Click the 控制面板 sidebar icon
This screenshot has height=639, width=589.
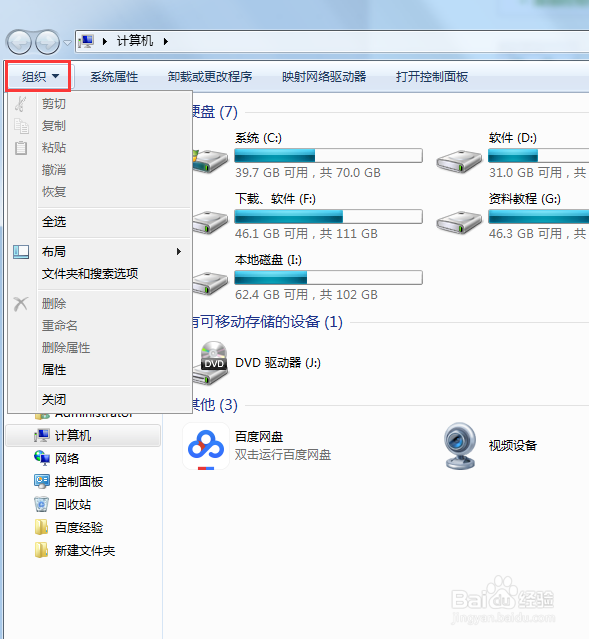pos(42,481)
